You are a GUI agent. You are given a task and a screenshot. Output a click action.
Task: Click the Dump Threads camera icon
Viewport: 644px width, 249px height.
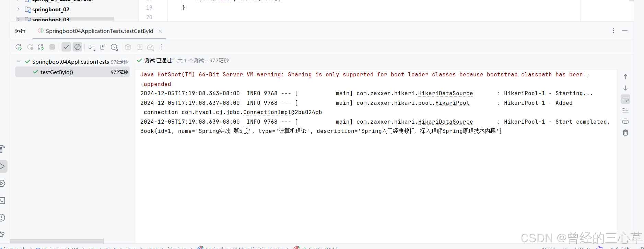(128, 47)
